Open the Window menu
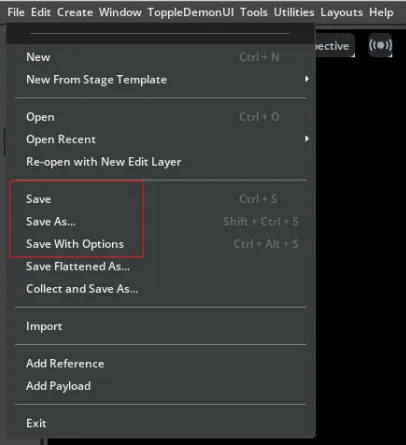The height and width of the screenshot is (445, 406). [x=120, y=12]
